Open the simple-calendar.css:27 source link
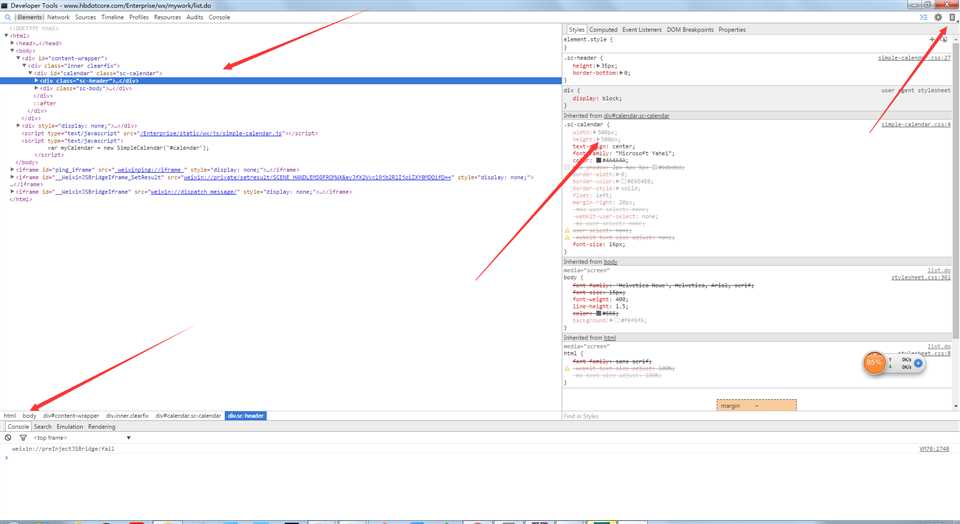 (x=914, y=58)
